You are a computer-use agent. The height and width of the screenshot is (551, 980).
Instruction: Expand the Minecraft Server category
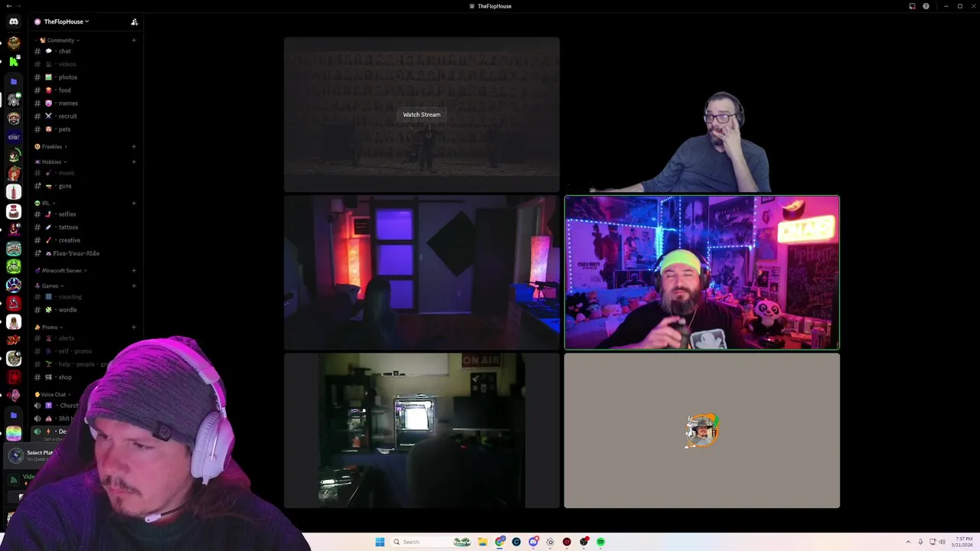point(61,270)
